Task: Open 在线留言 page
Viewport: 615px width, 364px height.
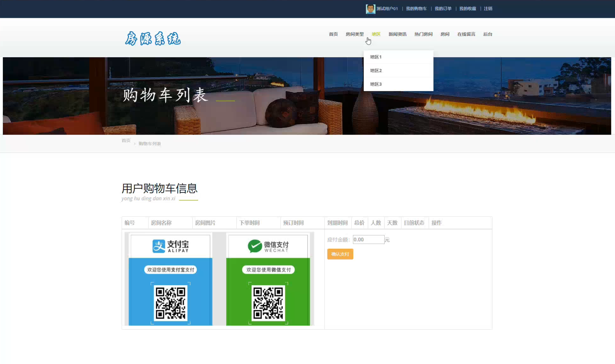Action: (x=466, y=34)
